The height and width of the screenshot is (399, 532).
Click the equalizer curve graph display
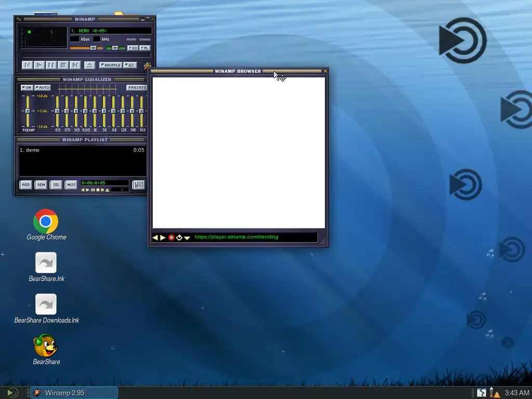tap(87, 89)
